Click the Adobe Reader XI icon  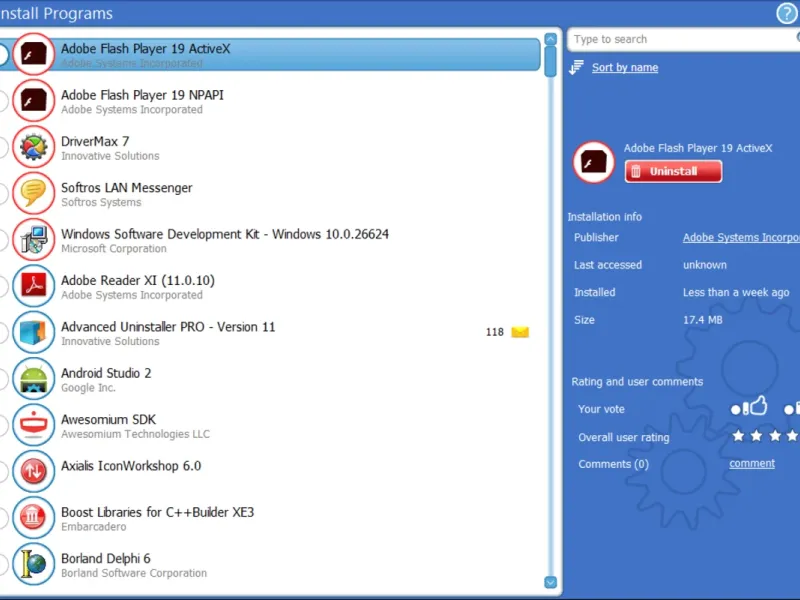(x=34, y=286)
